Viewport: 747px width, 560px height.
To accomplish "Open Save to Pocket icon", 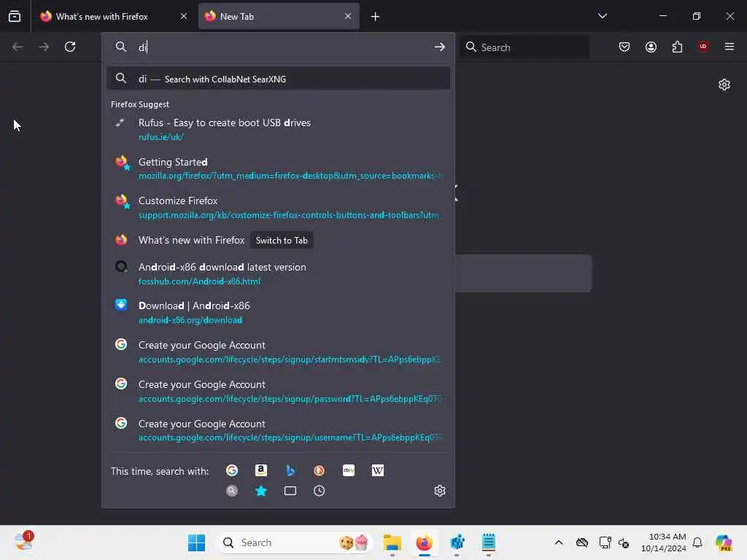I will pyautogui.click(x=624, y=47).
